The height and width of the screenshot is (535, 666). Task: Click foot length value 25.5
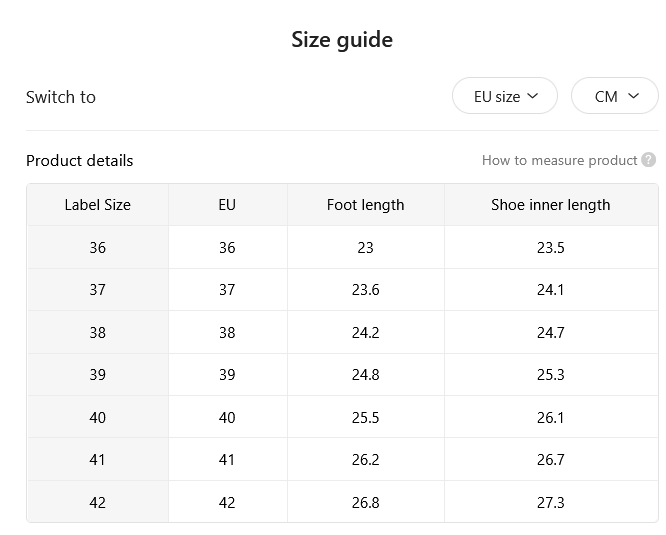point(365,418)
